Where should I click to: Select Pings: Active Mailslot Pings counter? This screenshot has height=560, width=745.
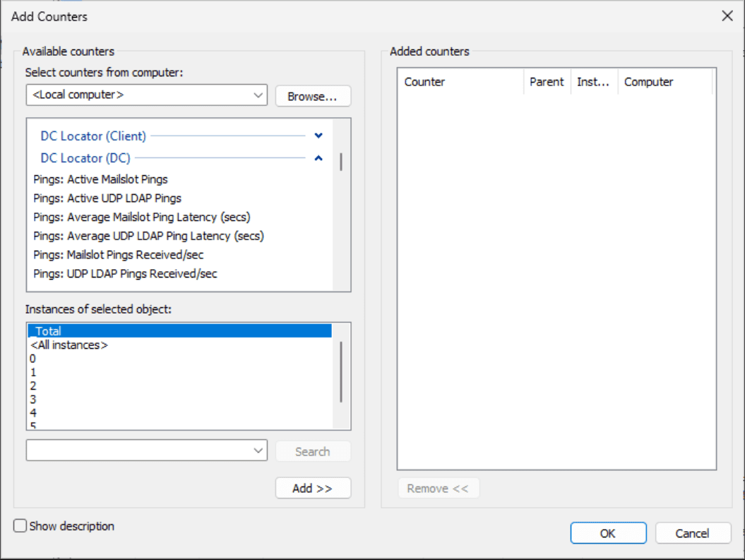pos(100,179)
